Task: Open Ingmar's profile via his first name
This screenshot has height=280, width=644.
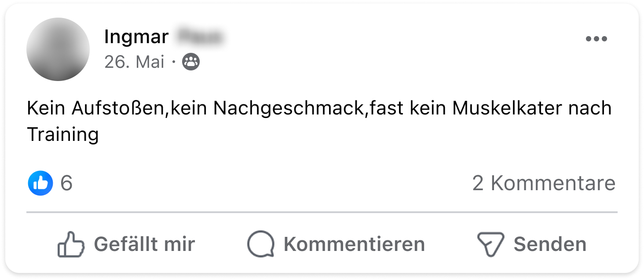Action: (x=136, y=37)
